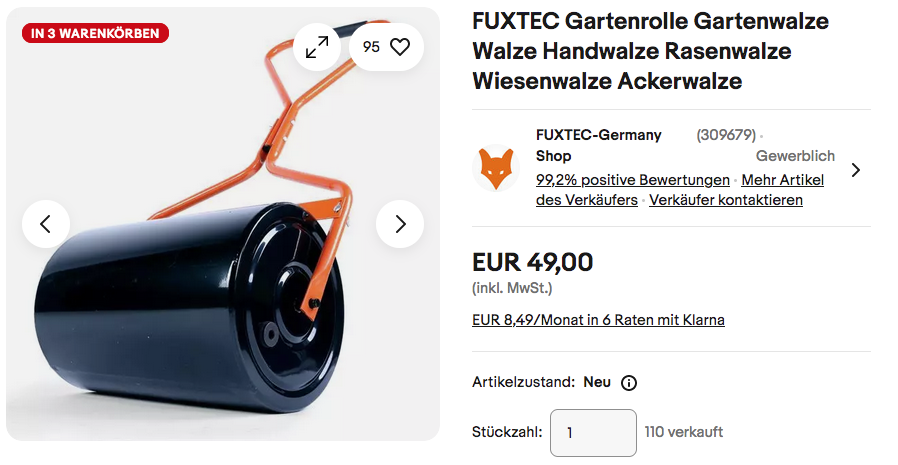The height and width of the screenshot is (465, 898).
Task: Show the next product image
Action: point(400,224)
